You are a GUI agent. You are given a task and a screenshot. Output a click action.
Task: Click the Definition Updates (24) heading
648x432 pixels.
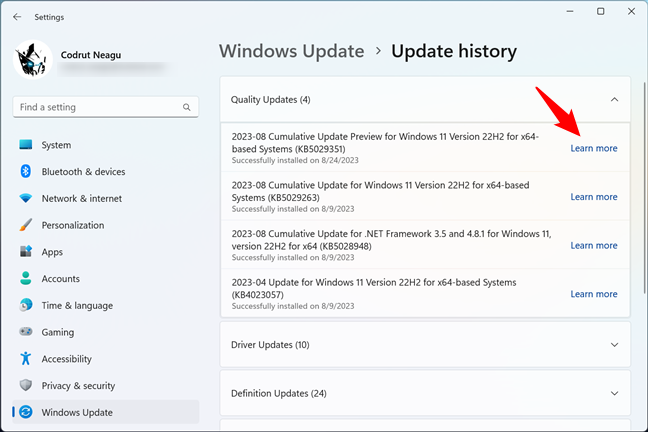point(279,393)
